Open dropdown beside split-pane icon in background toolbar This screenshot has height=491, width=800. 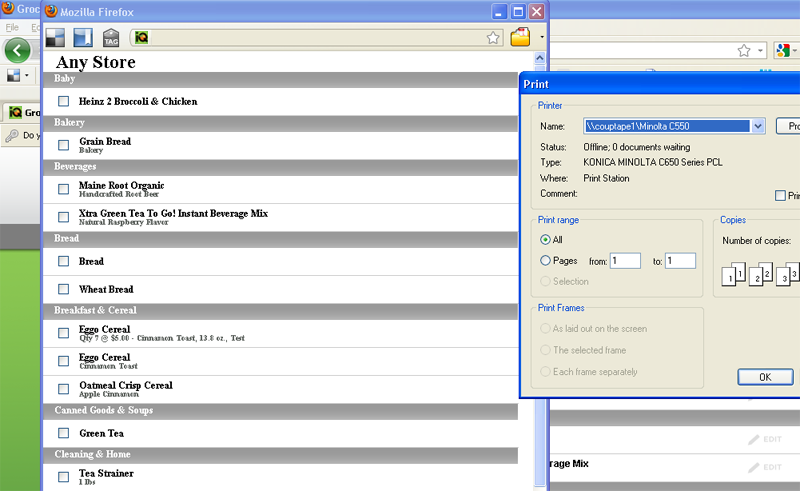27,76
